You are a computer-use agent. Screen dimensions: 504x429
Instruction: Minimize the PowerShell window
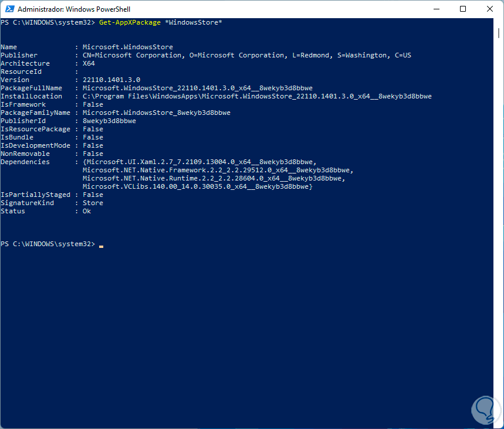click(x=436, y=9)
